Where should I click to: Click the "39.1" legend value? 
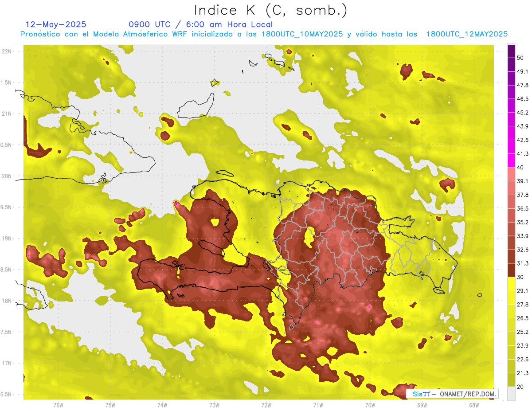pyautogui.click(x=522, y=181)
